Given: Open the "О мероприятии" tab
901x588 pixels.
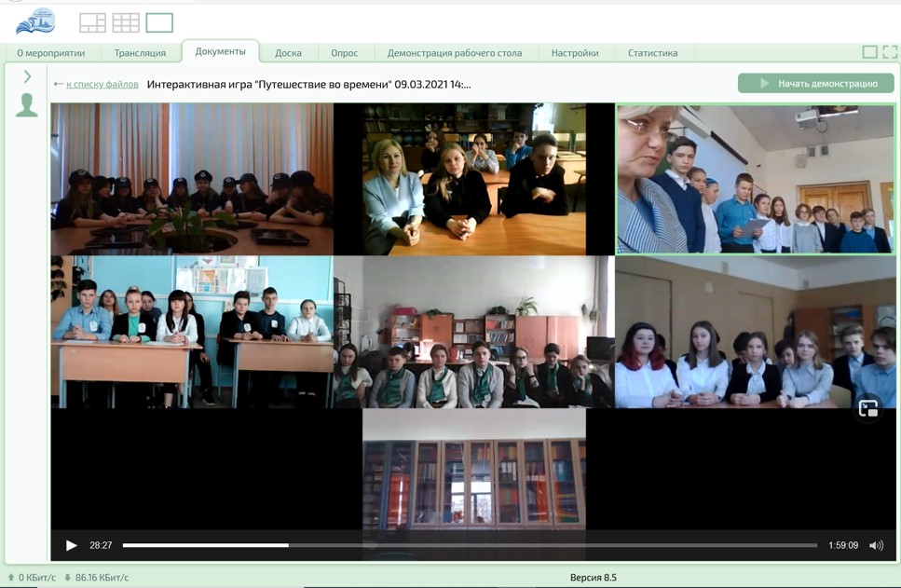Looking at the screenshot, I should (50, 53).
